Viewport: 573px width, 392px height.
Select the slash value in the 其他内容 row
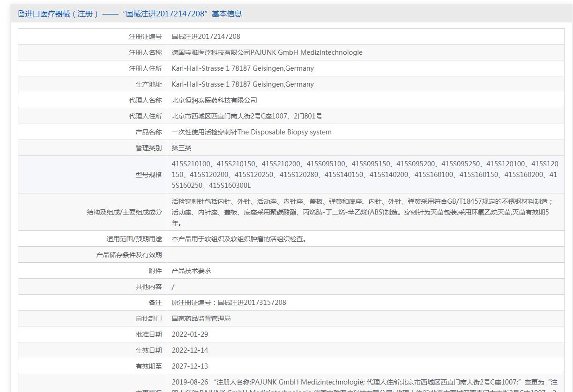pos(173,287)
